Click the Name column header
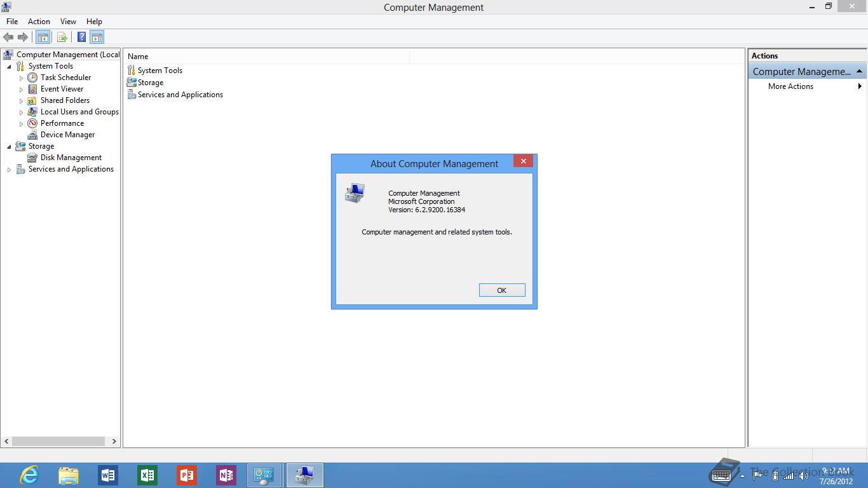Viewport: 868px width, 488px height. pos(267,57)
